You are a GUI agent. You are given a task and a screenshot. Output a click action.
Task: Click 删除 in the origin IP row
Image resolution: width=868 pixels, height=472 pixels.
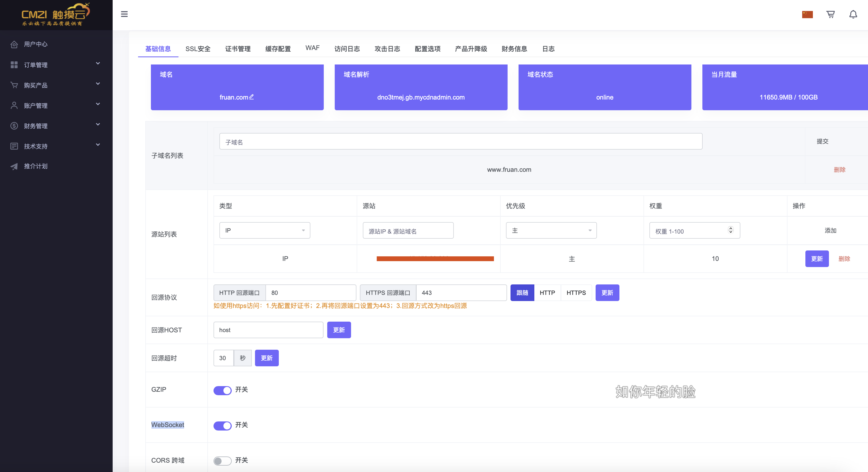point(844,259)
